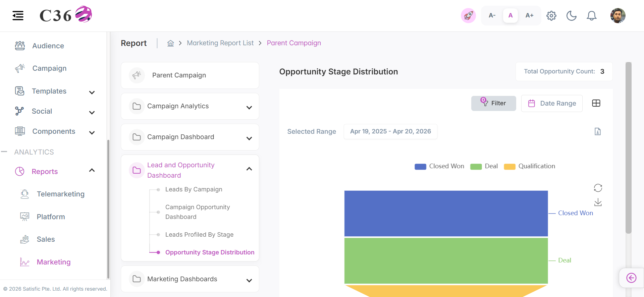Click the C36 logo
Screen dimensions: 644x297
[x=66, y=15]
